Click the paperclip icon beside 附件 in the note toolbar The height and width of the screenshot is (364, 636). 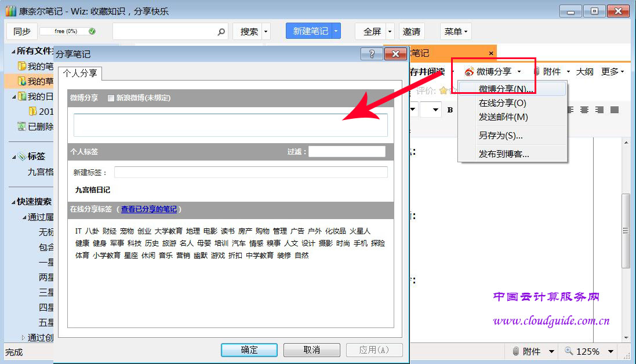[x=536, y=72]
